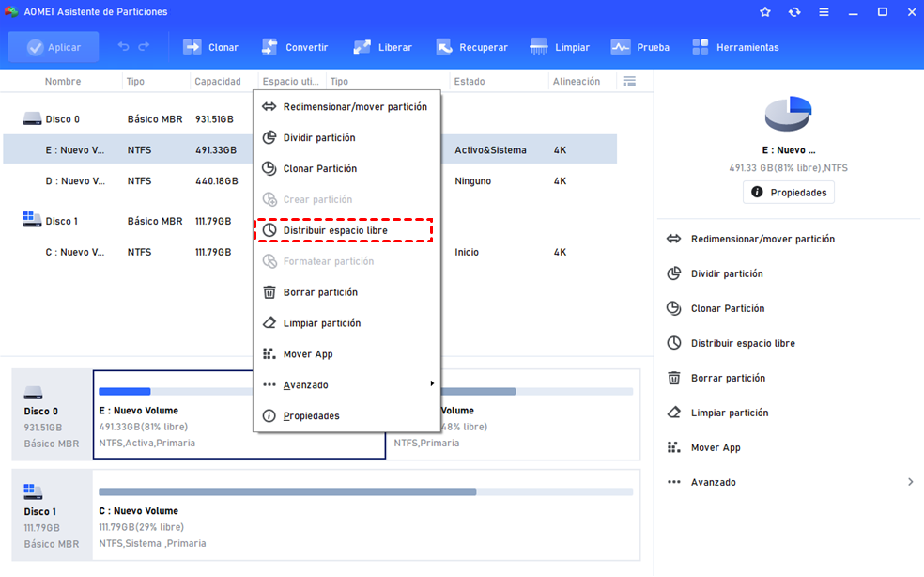Open the Prueba disk test tool
924x577 pixels.
point(621,47)
